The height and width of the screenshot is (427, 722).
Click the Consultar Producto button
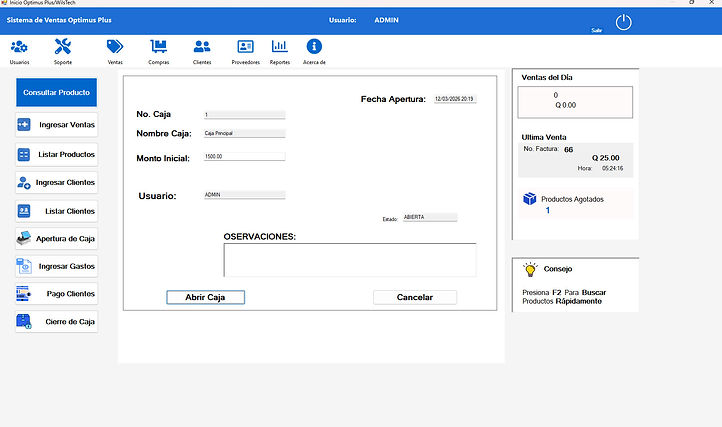click(56, 92)
